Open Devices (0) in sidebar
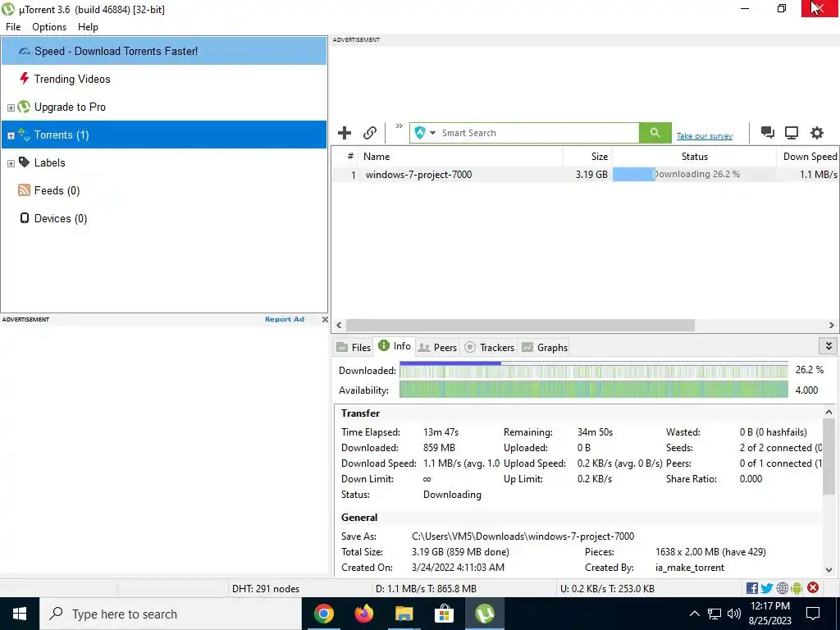Viewport: 840px width, 630px height. coord(164,218)
